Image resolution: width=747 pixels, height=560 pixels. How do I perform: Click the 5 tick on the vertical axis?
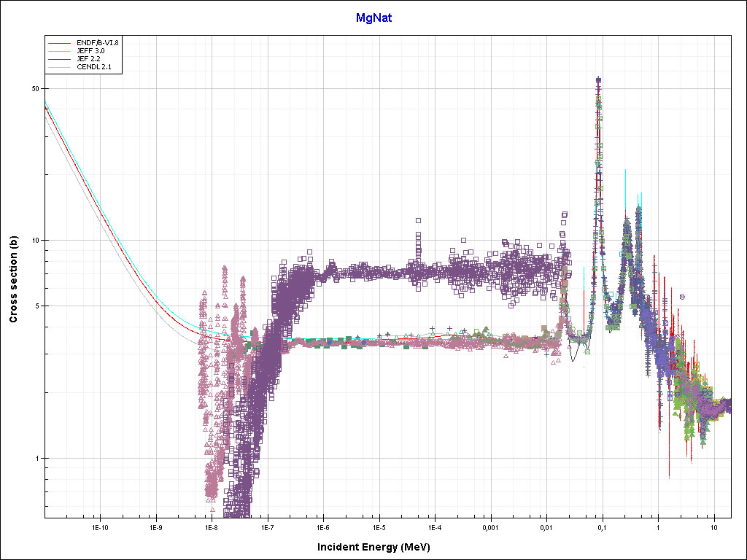pyautogui.click(x=36, y=306)
